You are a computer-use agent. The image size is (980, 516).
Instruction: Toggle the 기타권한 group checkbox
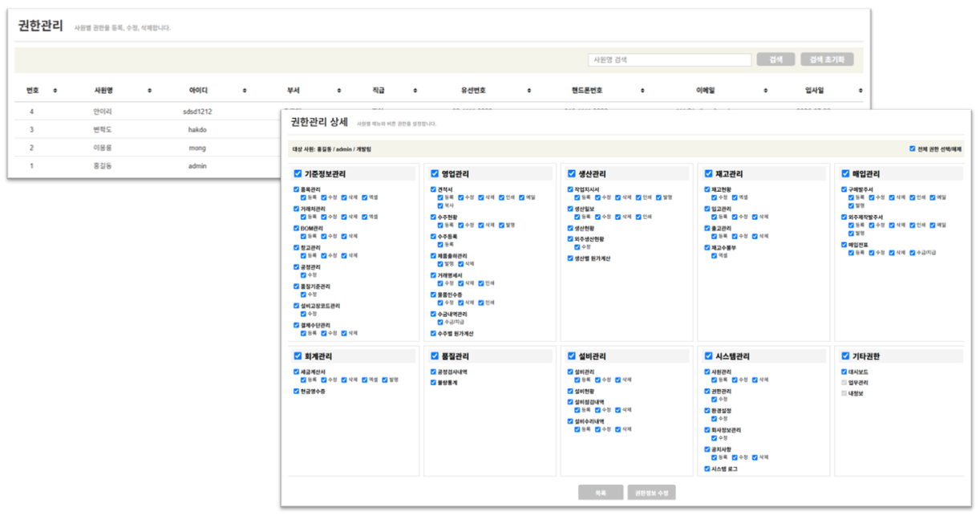click(845, 356)
